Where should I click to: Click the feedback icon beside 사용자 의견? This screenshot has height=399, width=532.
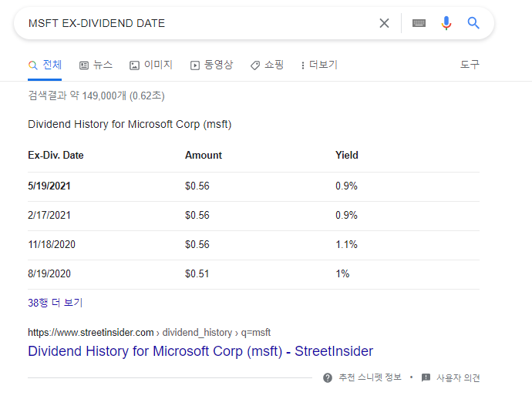click(426, 377)
